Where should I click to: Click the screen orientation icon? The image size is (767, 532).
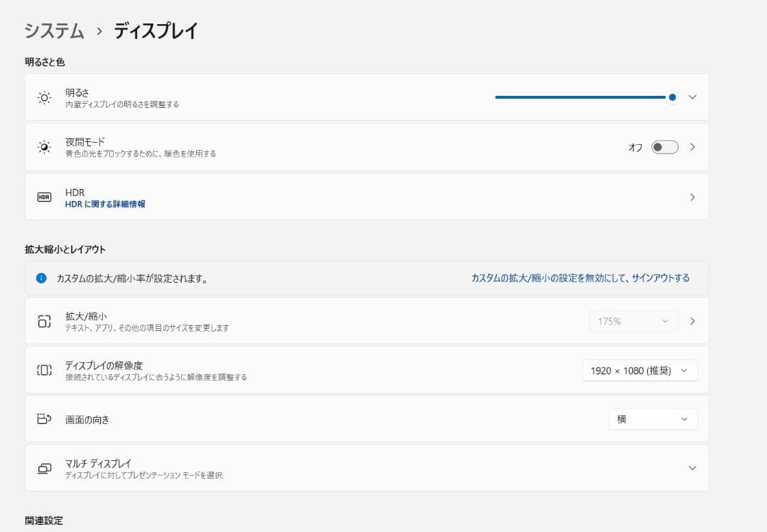tap(44, 419)
